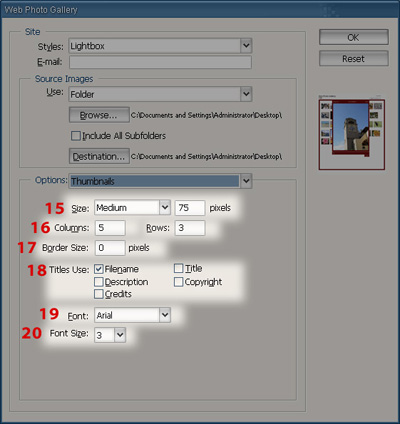Viewport: 400px width, 424px height.
Task: Click the Reset button
Action: point(354,59)
